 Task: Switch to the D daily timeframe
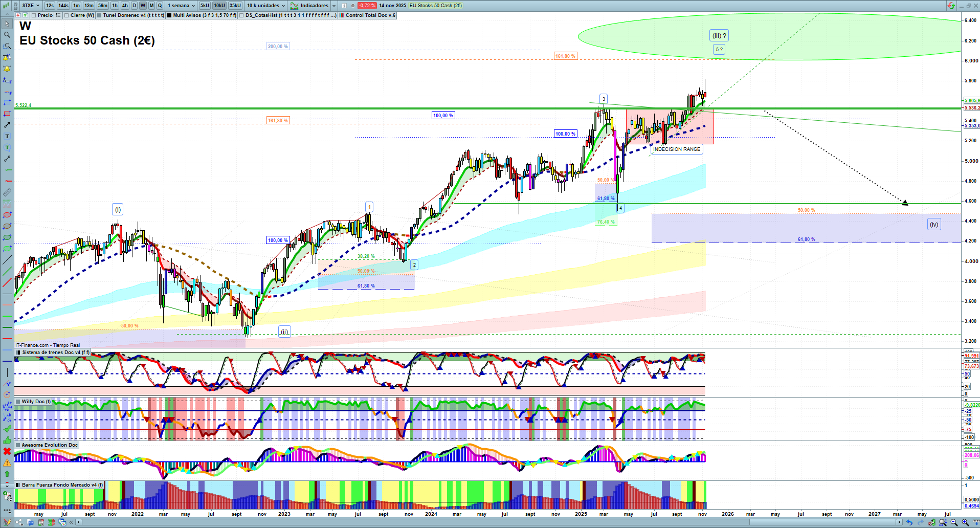click(134, 6)
